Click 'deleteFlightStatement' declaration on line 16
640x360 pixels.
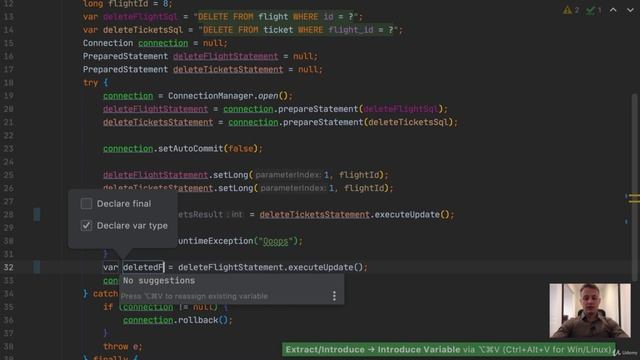point(225,56)
